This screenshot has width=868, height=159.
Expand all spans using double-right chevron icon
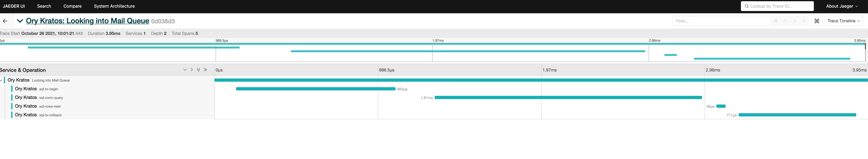[205, 70]
